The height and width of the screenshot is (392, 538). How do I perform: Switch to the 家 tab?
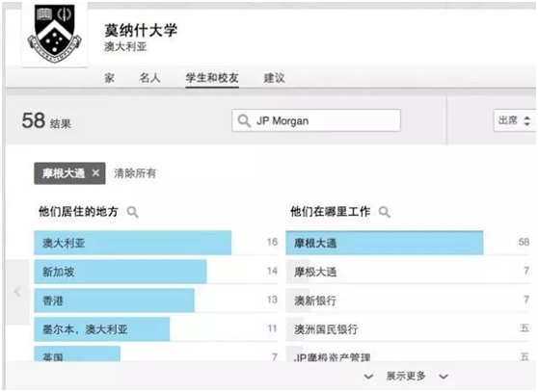pyautogui.click(x=110, y=78)
